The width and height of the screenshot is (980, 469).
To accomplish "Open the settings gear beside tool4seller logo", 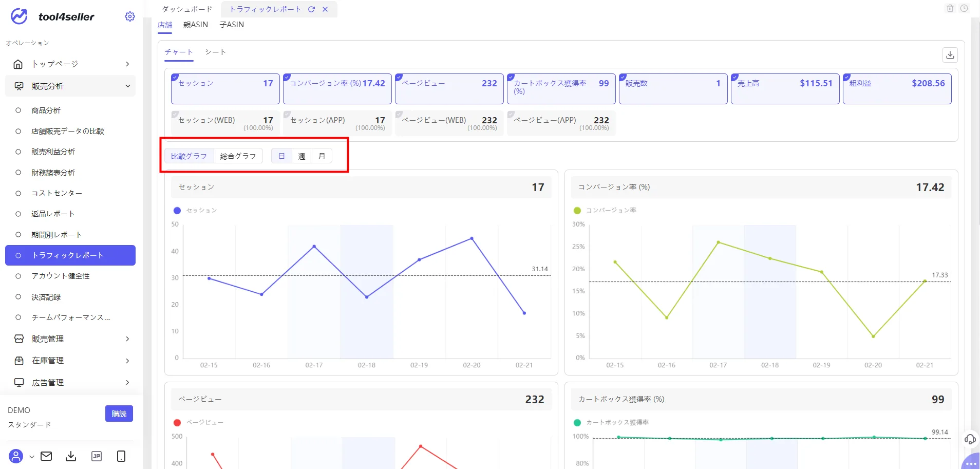I will [x=130, y=16].
